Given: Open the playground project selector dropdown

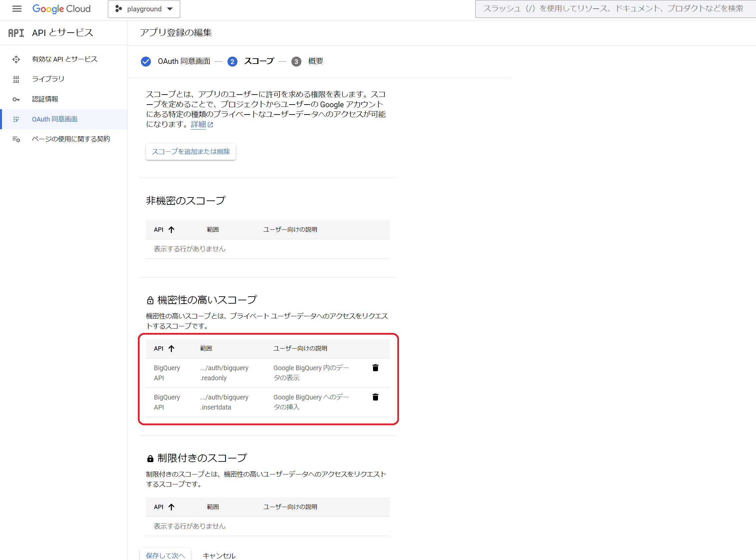Looking at the screenshot, I should (144, 9).
